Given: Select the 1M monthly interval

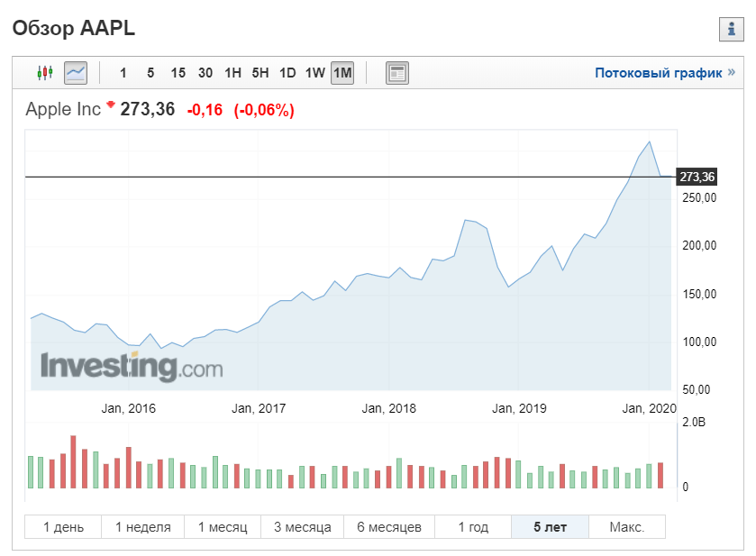Looking at the screenshot, I should (342, 73).
